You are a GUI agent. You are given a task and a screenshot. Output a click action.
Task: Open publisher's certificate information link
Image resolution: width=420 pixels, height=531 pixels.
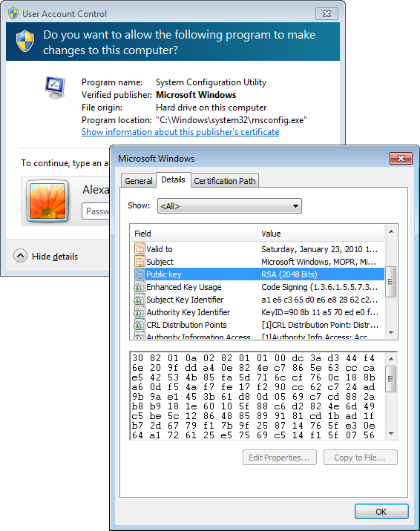(x=180, y=132)
